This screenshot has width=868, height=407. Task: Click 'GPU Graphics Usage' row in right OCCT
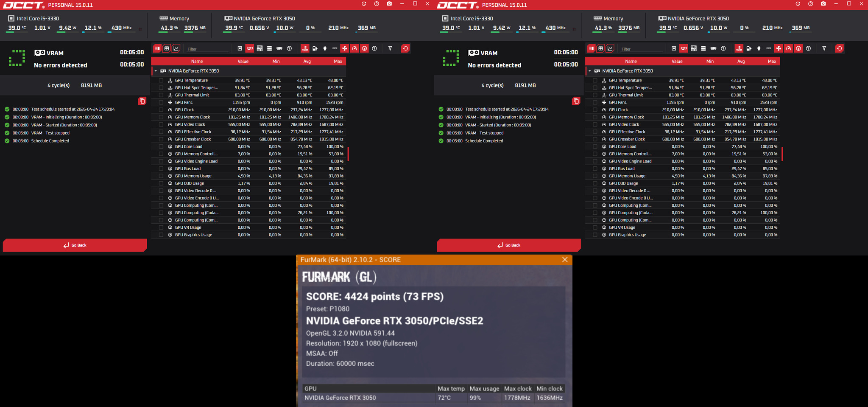pyautogui.click(x=683, y=235)
